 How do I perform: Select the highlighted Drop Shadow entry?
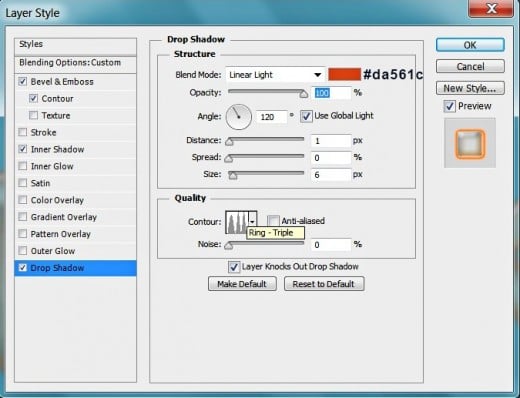tap(75, 268)
